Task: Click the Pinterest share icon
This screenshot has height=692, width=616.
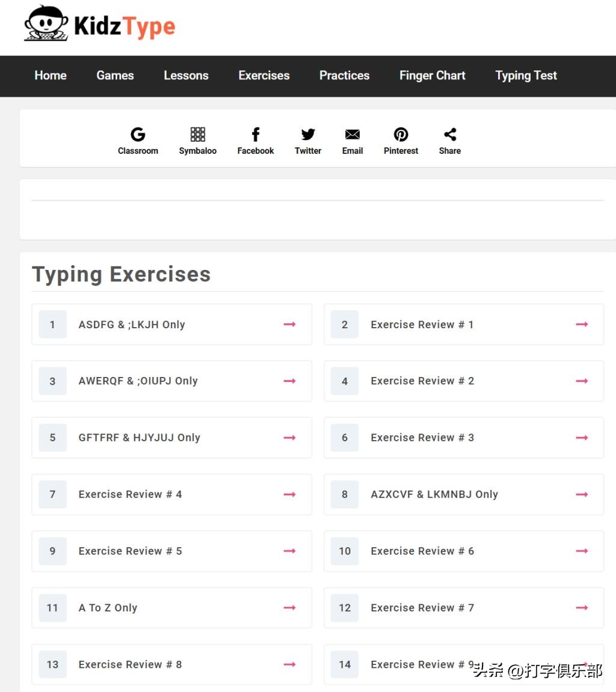Action: click(401, 135)
